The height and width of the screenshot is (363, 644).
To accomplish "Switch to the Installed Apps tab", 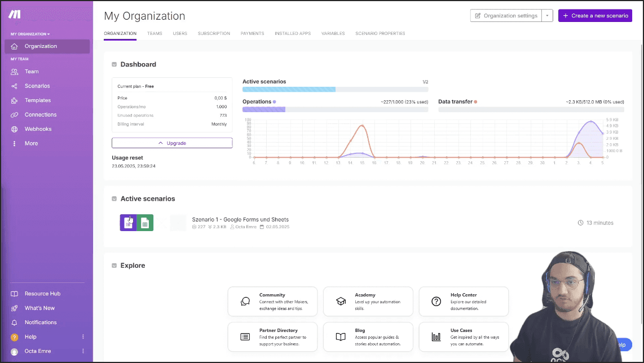I will pos(293,34).
